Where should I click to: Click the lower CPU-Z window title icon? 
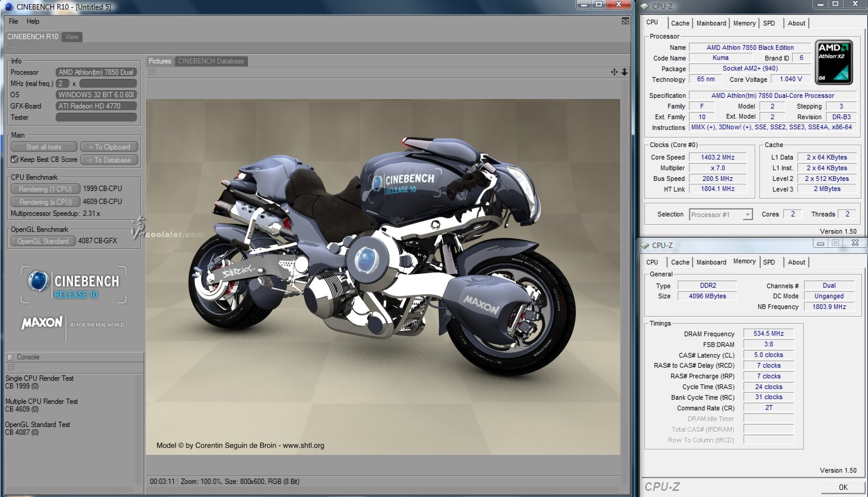645,245
